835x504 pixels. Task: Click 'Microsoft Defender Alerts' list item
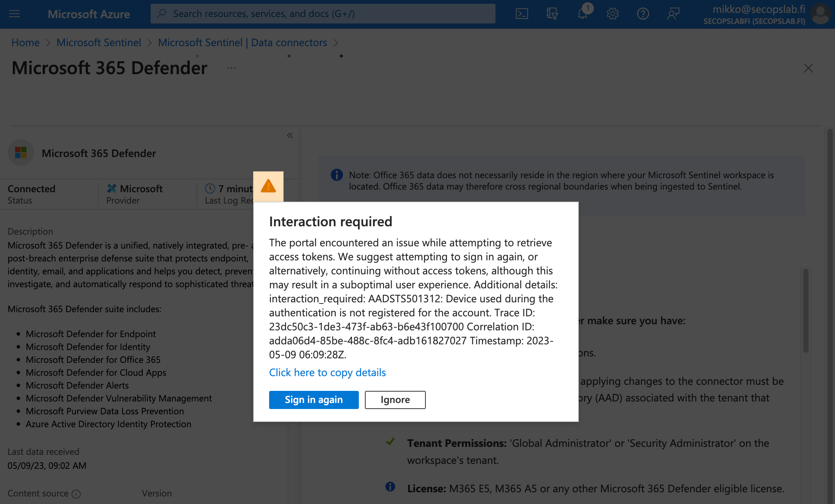tap(77, 385)
